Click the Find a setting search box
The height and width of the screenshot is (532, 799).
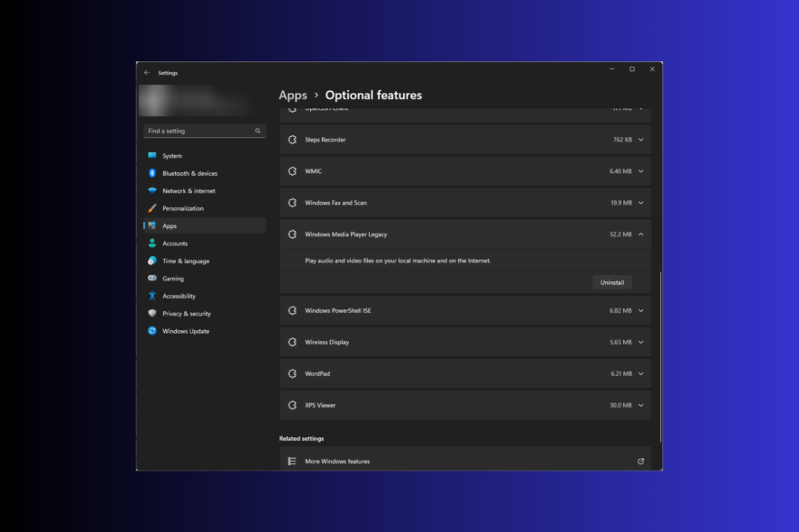(x=205, y=131)
